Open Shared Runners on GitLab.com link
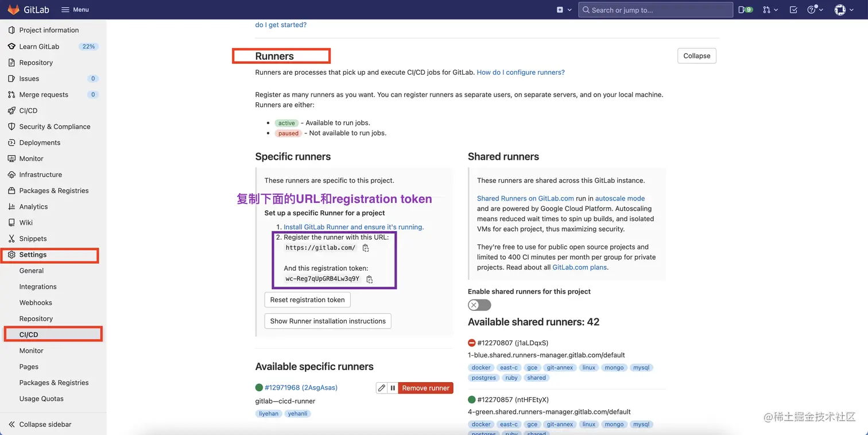Viewport: 868px width, 435px height. [525, 198]
